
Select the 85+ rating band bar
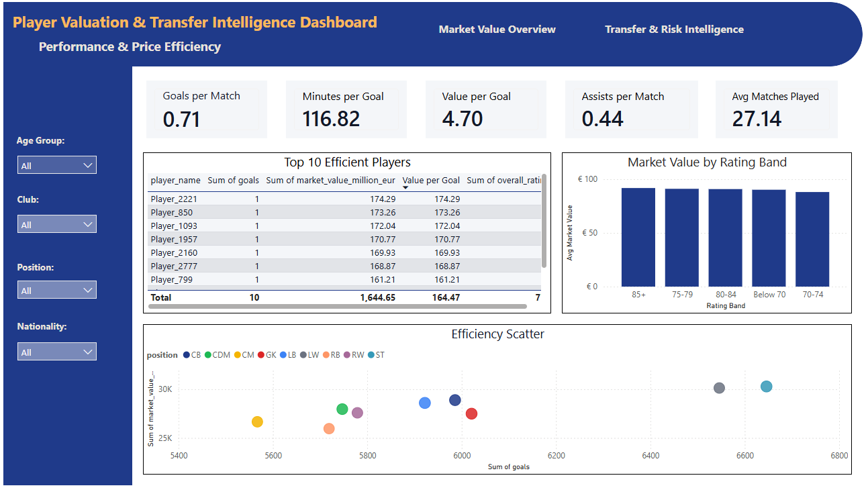click(x=638, y=237)
